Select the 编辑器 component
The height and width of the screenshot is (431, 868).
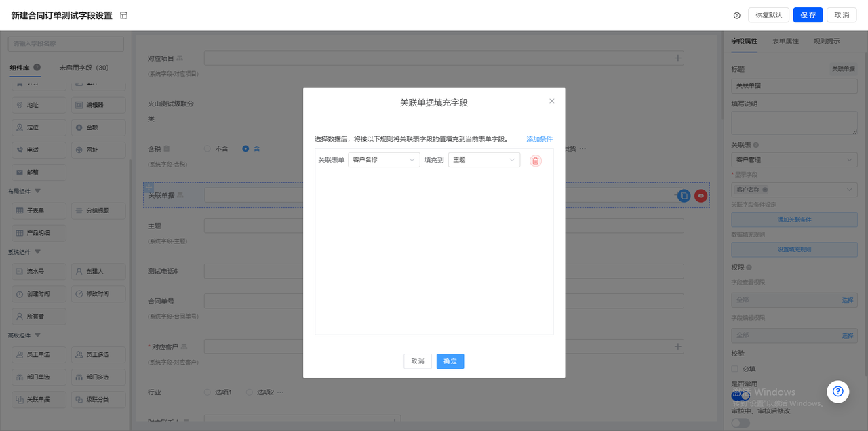coord(98,105)
